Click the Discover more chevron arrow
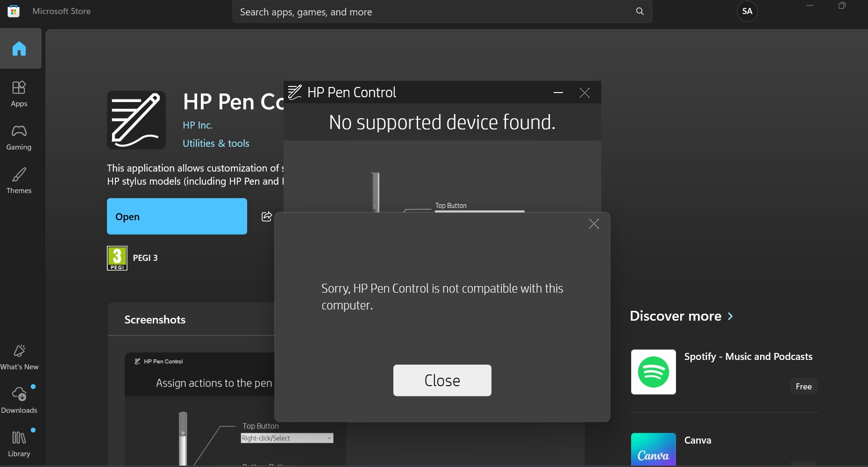The height and width of the screenshot is (467, 868). click(730, 316)
